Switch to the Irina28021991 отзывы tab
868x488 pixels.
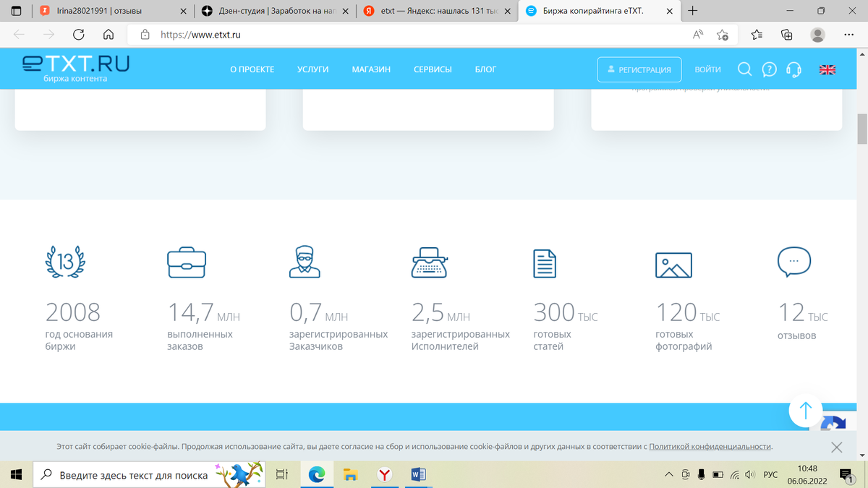click(112, 11)
